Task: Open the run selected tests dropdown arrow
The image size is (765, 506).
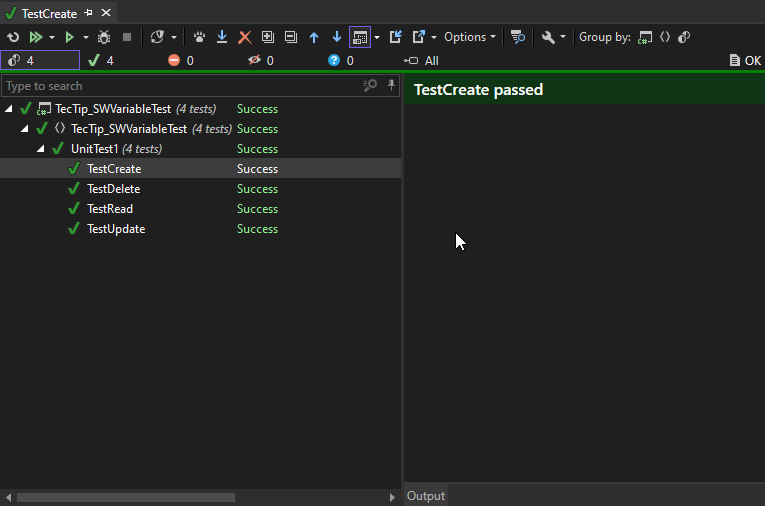Action: [86, 37]
